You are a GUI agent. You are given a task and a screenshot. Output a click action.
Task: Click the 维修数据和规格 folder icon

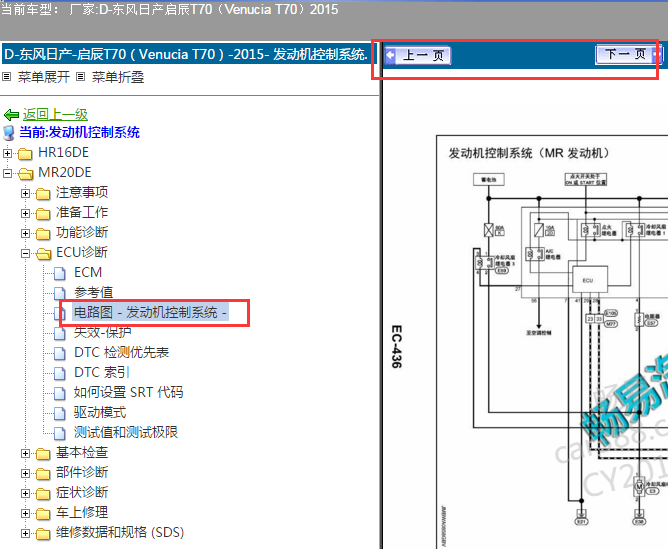tap(43, 533)
